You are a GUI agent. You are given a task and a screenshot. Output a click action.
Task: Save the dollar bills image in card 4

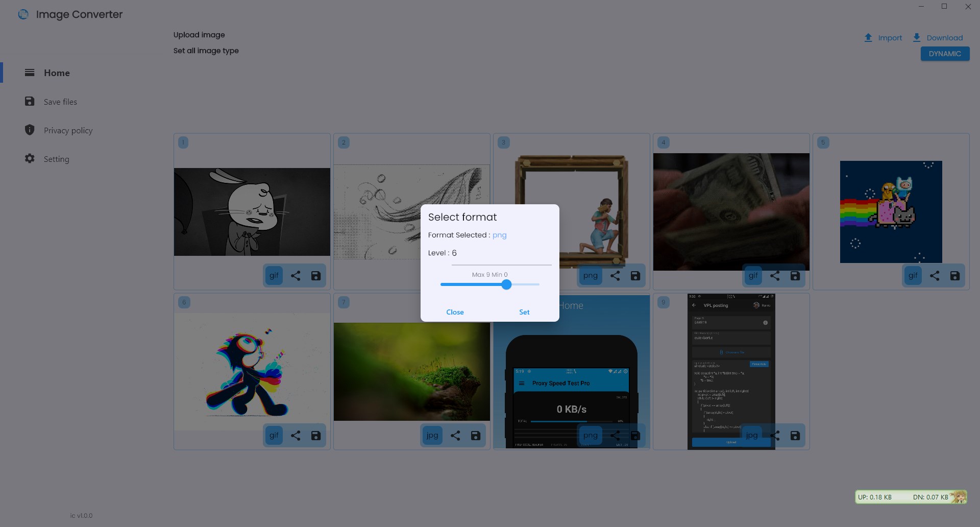795,276
